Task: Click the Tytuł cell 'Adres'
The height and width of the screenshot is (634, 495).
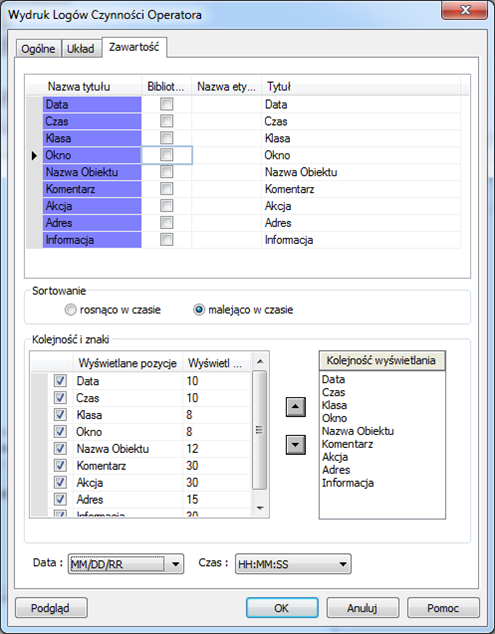Action: point(361,223)
